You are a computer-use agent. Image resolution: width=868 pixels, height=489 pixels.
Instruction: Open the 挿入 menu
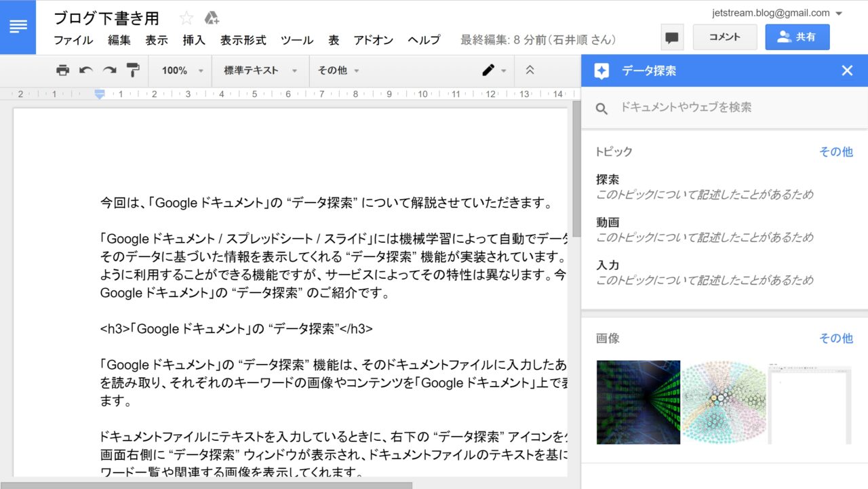194,40
